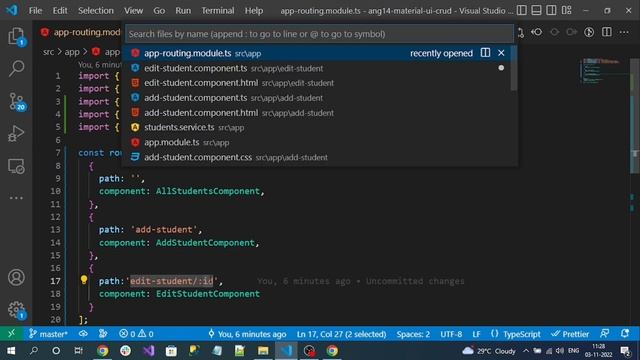Image resolution: width=640 pixels, height=360 pixels.
Task: Open More Actions ellipsis in editor toolbar
Action: [x=624, y=32]
